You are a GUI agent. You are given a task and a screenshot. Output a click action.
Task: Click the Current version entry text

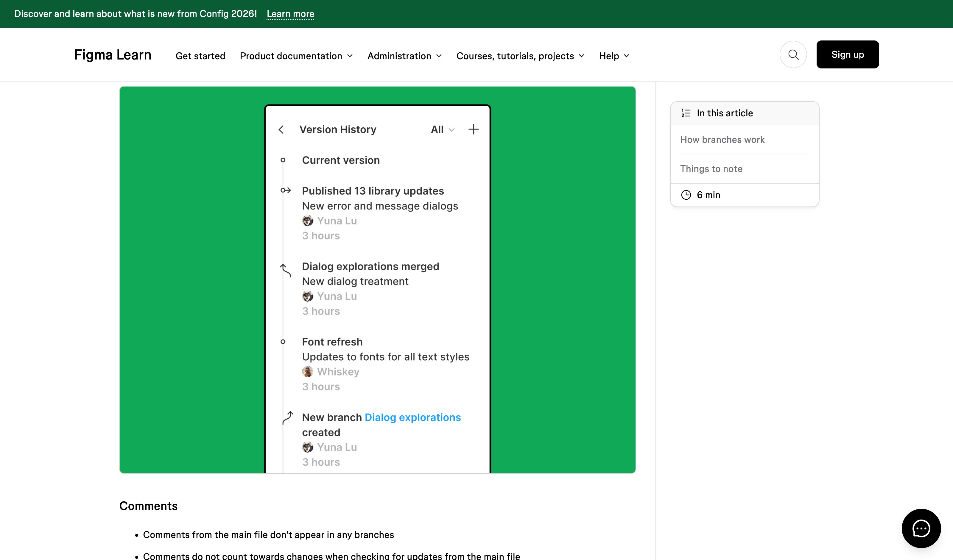coord(341,160)
